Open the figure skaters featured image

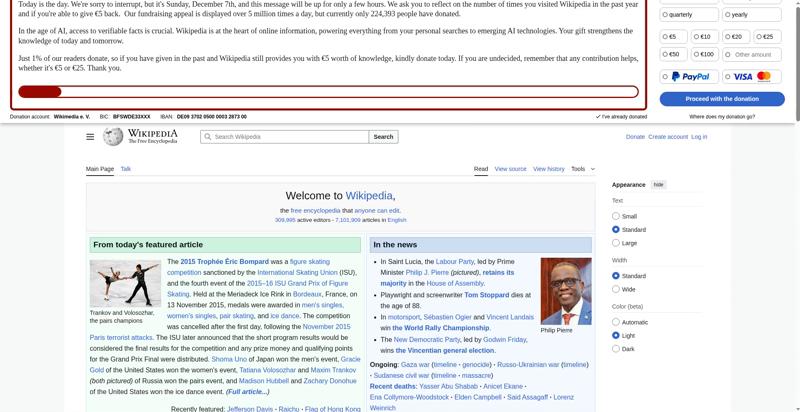125,283
